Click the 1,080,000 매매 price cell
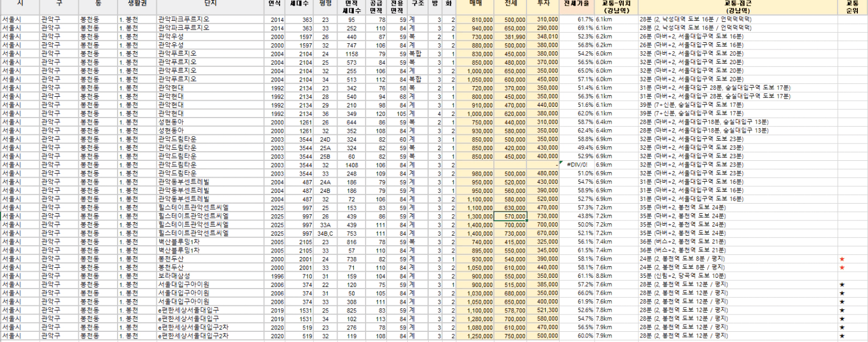 (475, 327)
